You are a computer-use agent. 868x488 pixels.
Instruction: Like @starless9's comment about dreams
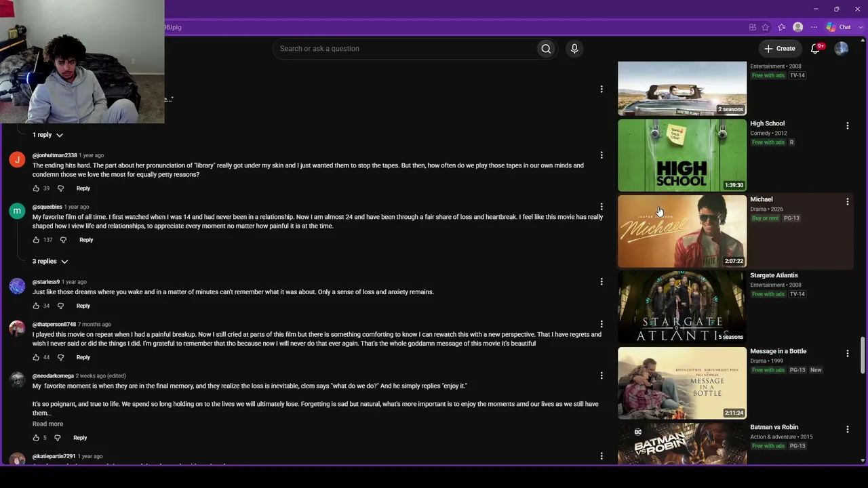coord(36,306)
